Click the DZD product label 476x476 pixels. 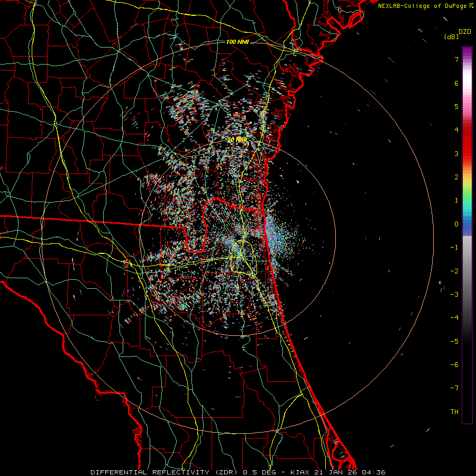(x=465, y=32)
